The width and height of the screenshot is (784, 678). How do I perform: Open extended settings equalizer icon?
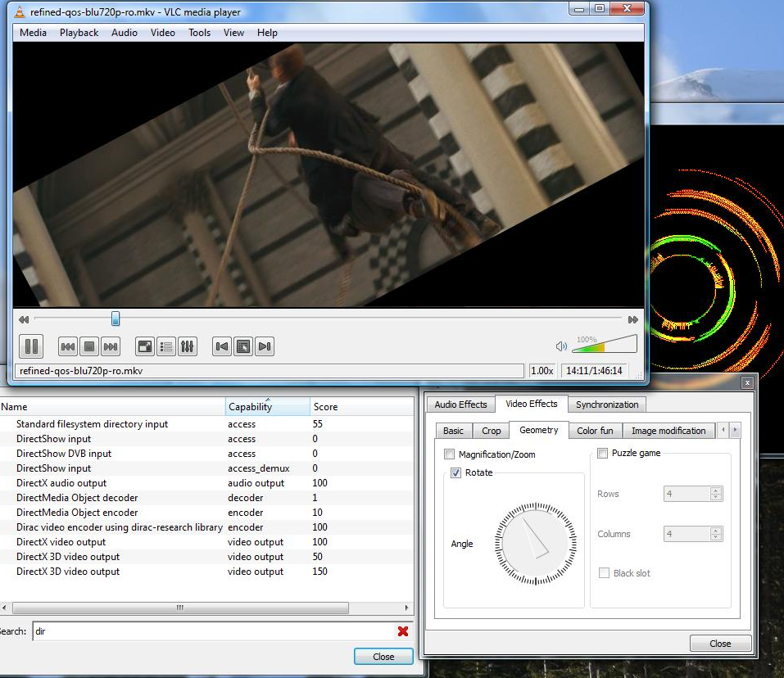(x=188, y=346)
